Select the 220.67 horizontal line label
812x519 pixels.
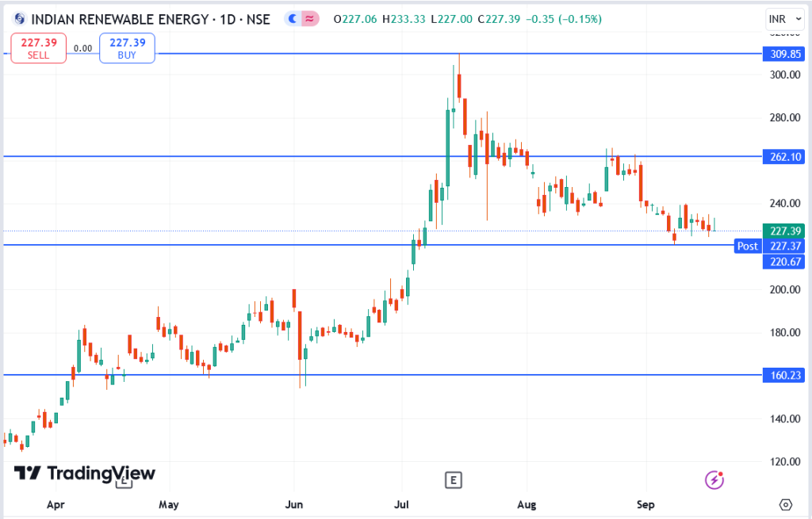tap(784, 261)
